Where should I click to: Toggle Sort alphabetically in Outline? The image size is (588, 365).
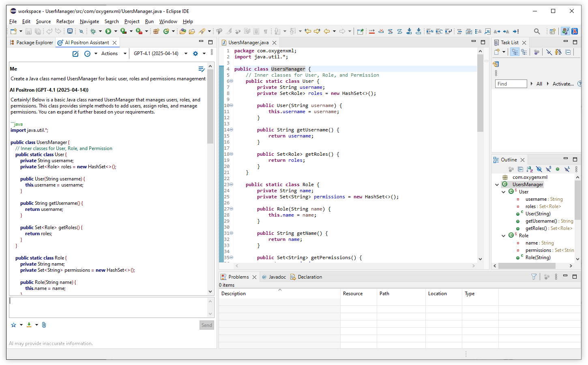[530, 169]
